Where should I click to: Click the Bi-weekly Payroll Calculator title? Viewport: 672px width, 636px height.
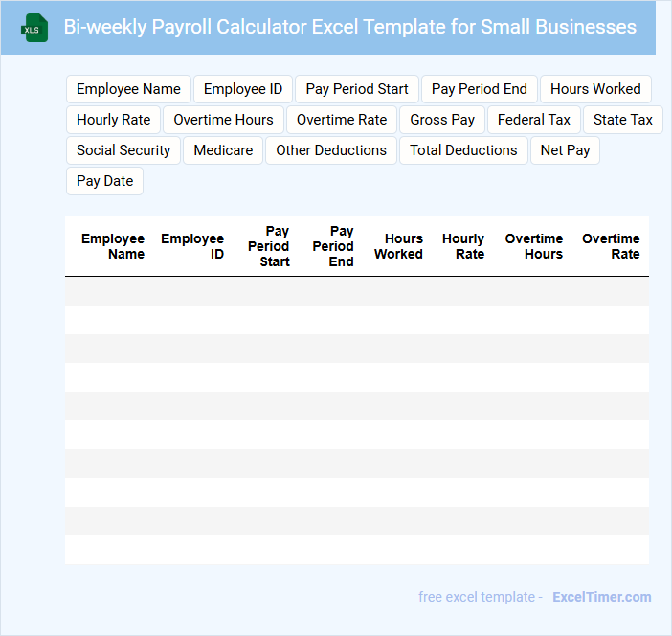coord(349,27)
